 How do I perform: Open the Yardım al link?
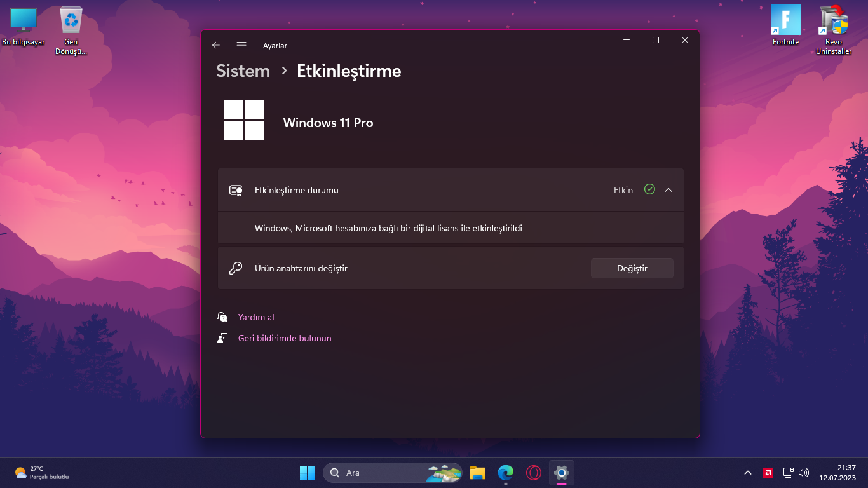[256, 317]
